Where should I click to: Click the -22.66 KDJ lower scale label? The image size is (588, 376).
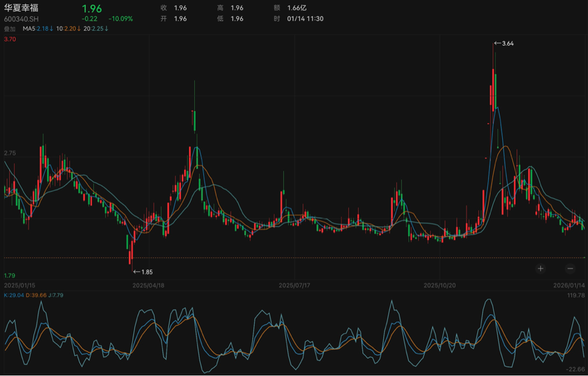pos(576,369)
